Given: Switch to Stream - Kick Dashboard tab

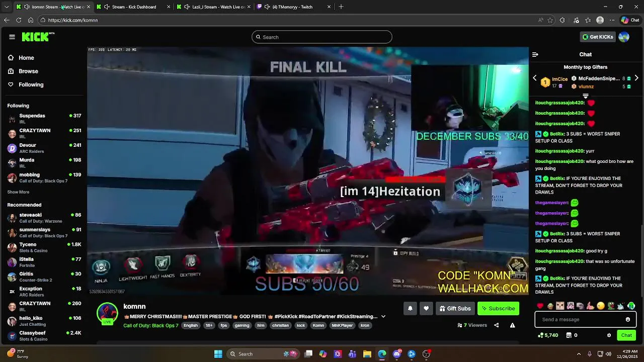Looking at the screenshot, I should [134, 7].
